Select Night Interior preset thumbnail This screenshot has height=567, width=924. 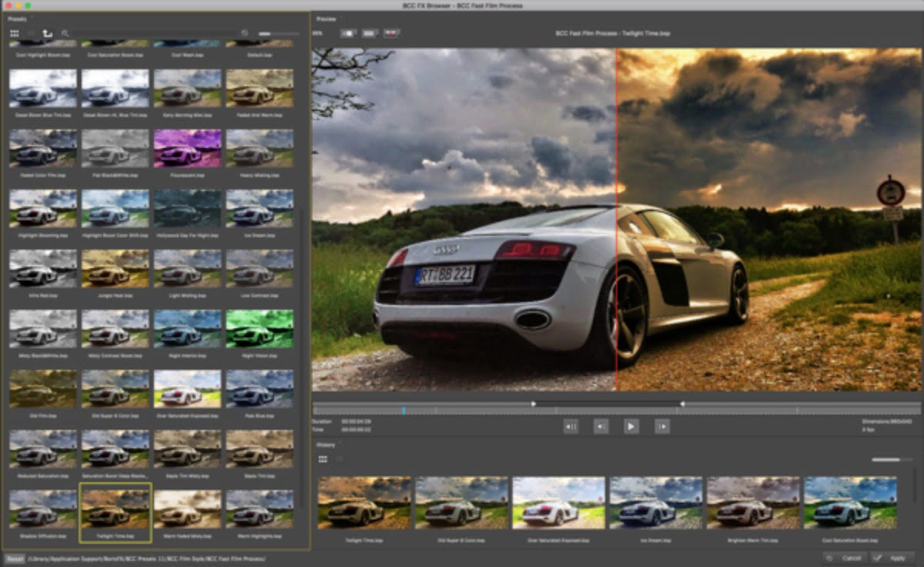tap(187, 328)
